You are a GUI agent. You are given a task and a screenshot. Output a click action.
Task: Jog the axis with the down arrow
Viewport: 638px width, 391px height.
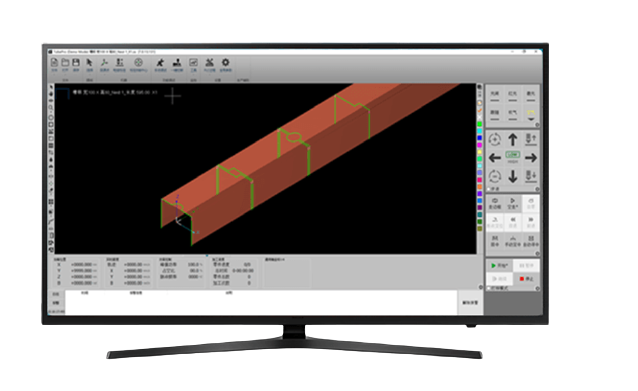(513, 176)
